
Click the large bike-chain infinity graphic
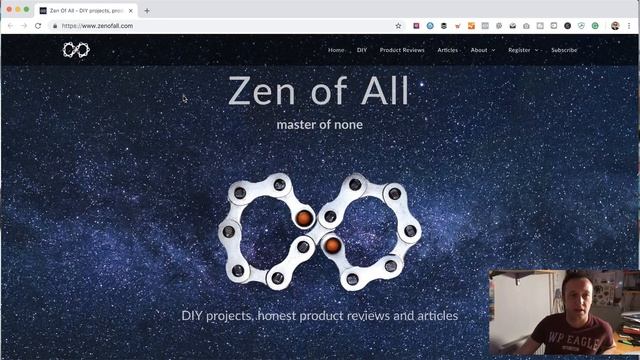coord(320,232)
